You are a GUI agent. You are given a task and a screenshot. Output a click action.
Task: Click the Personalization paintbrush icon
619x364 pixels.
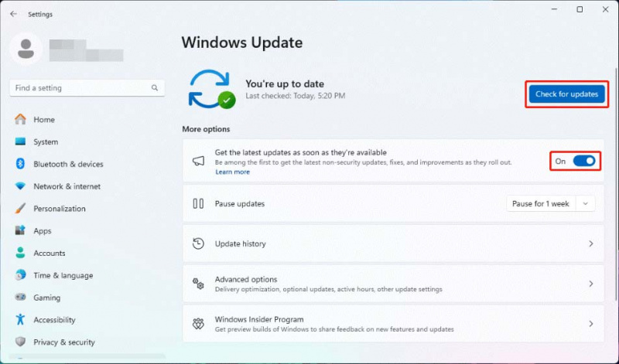[x=20, y=208]
